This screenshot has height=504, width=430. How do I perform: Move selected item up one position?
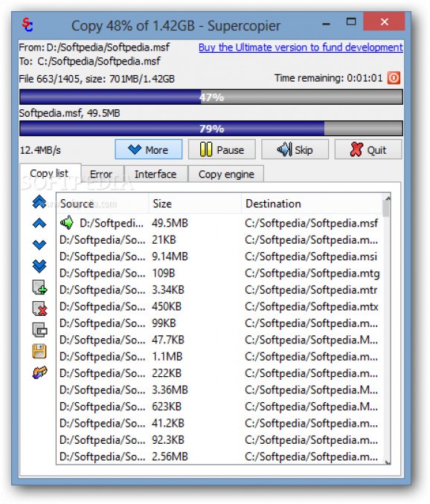39,223
